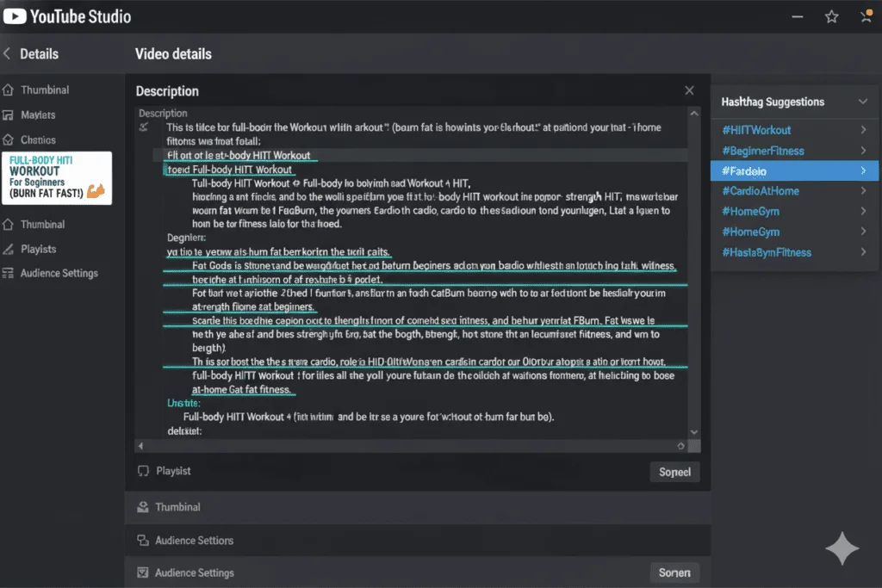This screenshot has height=588, width=882.
Task: Open the notification icon with orange dot
Action: (x=866, y=15)
